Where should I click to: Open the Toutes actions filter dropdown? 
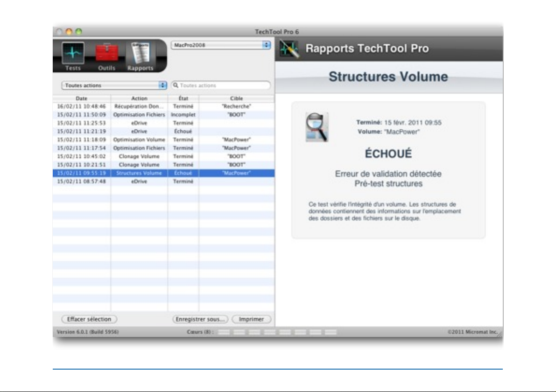[114, 85]
